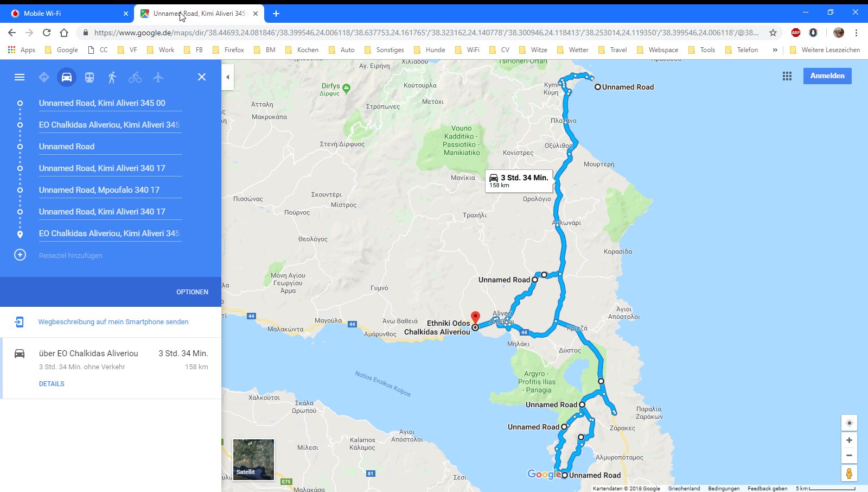This screenshot has height=492, width=868.
Task: Select best travel mode icon
Action: point(44,77)
